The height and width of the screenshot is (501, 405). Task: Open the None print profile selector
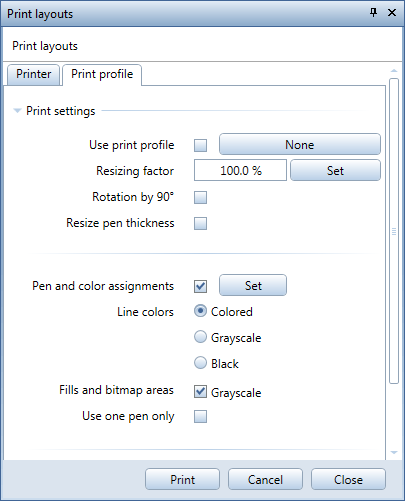[x=300, y=145]
